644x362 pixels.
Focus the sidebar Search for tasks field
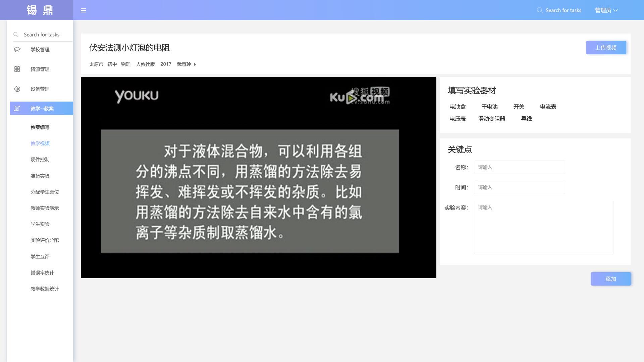point(42,35)
